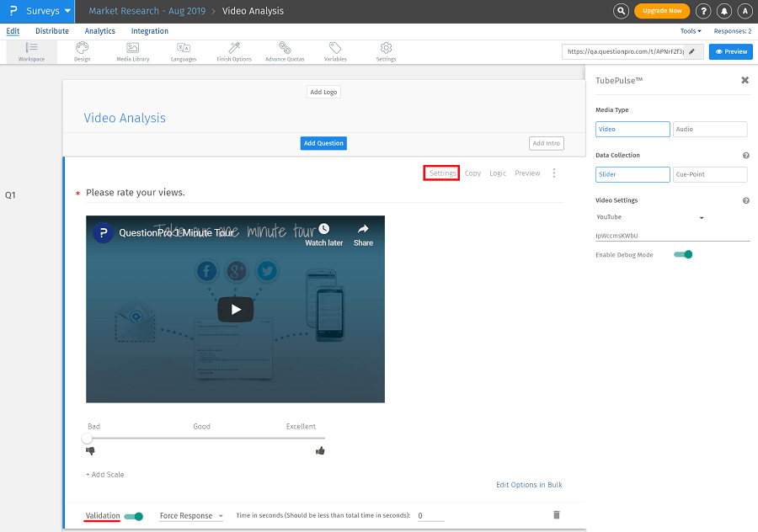The width and height of the screenshot is (758, 532).
Task: Switch to the Distribute tab
Action: pyautogui.click(x=52, y=31)
